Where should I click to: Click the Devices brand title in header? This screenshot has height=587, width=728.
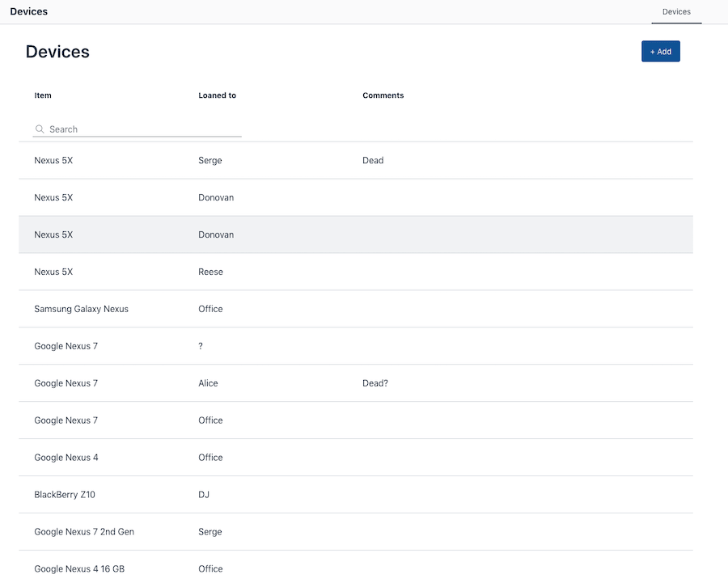click(29, 11)
